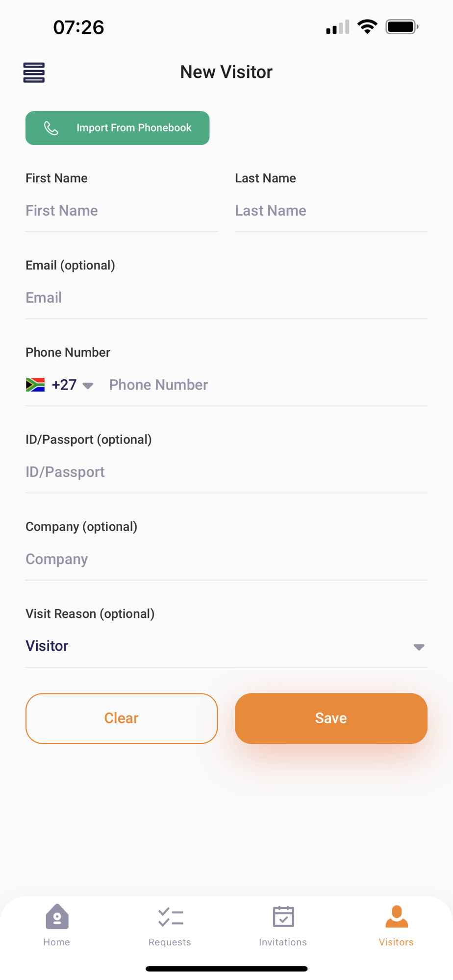
Task: Focus the ID/Passport input field
Action: [x=226, y=472]
